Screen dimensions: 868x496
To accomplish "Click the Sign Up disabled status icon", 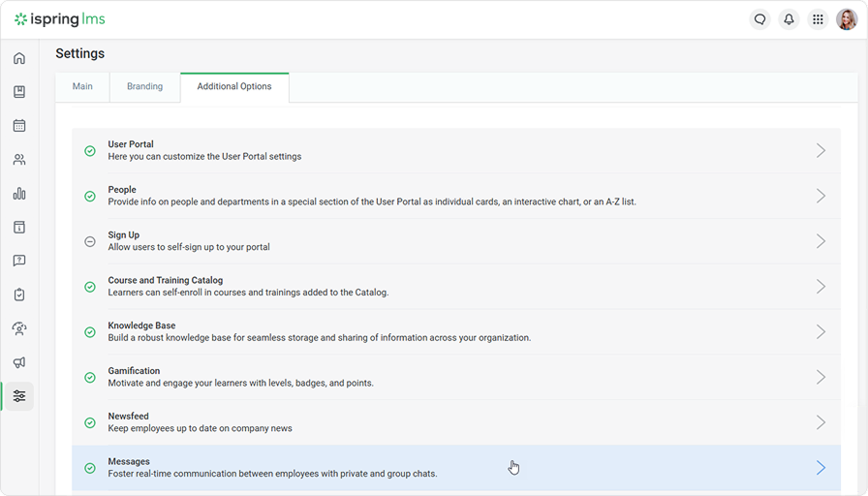I will click(90, 241).
